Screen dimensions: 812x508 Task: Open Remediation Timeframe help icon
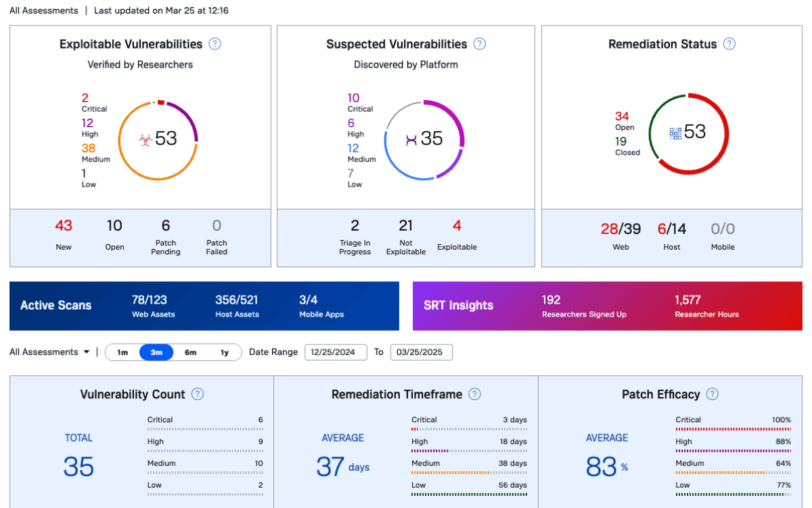click(475, 394)
